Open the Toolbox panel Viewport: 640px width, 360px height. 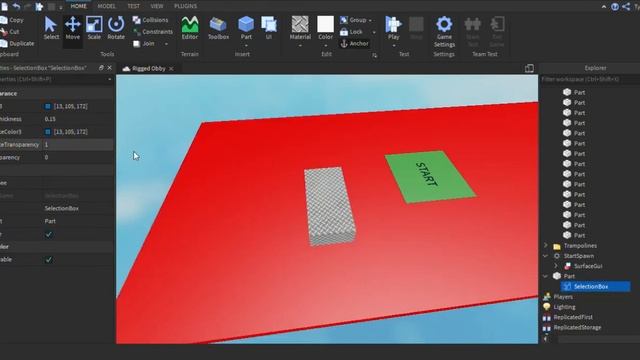pos(218,28)
